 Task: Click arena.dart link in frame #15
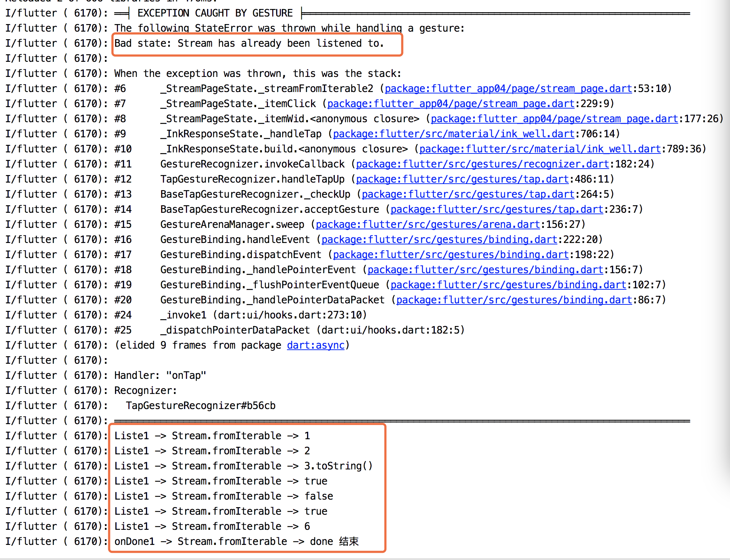pyautogui.click(x=428, y=224)
